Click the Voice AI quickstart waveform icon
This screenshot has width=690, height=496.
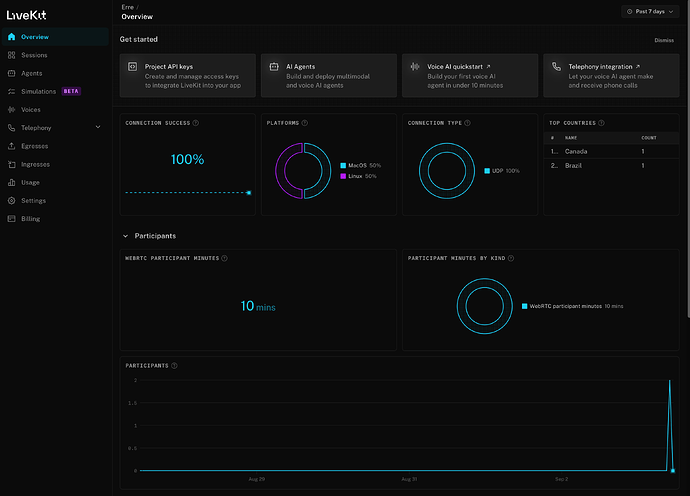pos(415,66)
